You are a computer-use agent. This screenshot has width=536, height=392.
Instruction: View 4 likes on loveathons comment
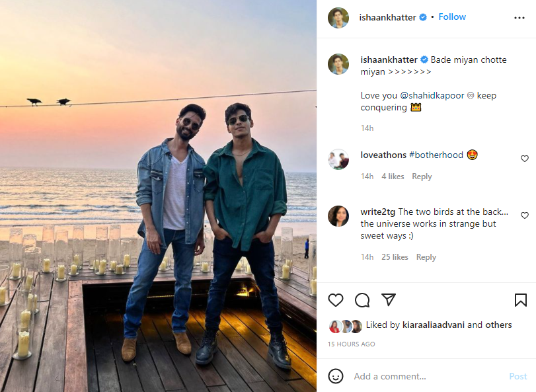393,176
